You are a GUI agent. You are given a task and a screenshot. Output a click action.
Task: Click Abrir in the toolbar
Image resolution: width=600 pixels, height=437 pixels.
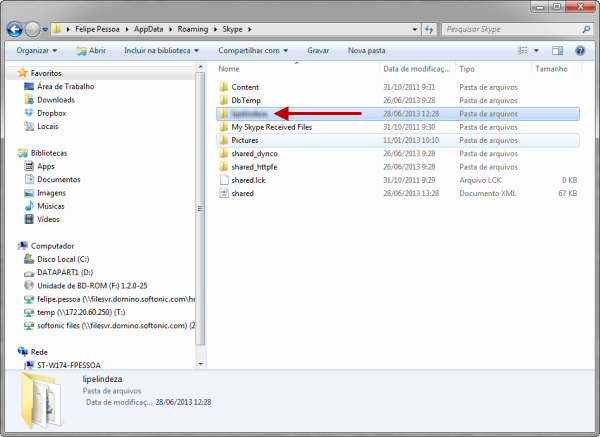click(x=91, y=51)
